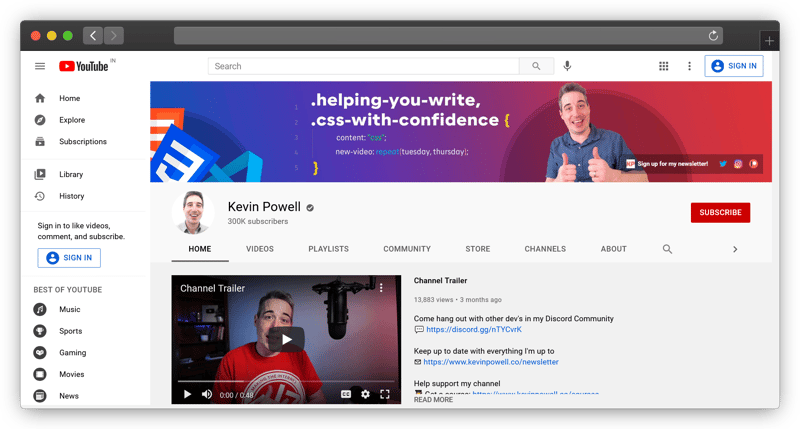The width and height of the screenshot is (800, 429).
Task: Switch to the STORE tab
Action: click(x=478, y=249)
